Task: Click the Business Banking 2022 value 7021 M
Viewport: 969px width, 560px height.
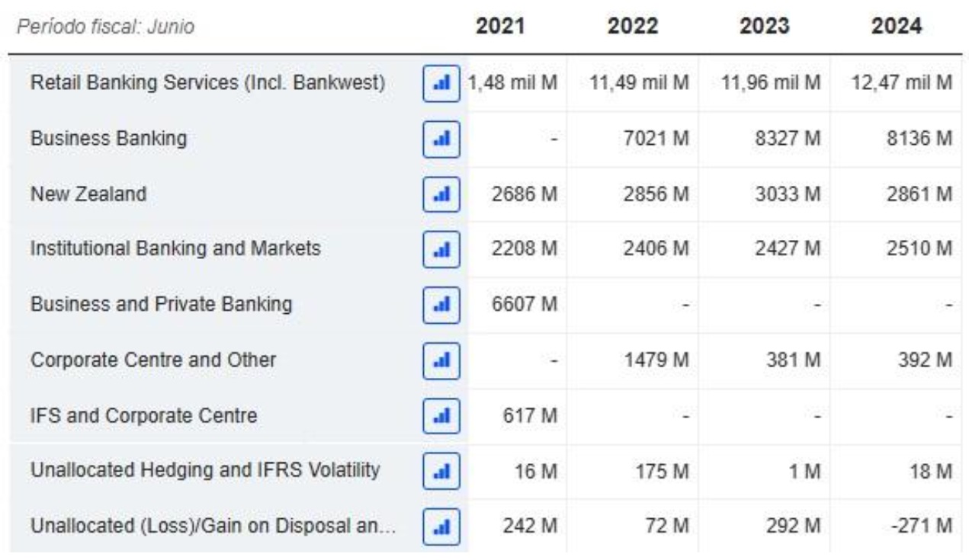Action: tap(659, 139)
